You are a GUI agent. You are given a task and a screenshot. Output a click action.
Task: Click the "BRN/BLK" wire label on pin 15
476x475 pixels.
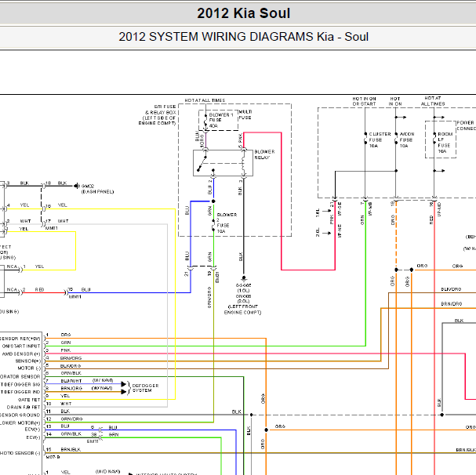tap(71, 449)
